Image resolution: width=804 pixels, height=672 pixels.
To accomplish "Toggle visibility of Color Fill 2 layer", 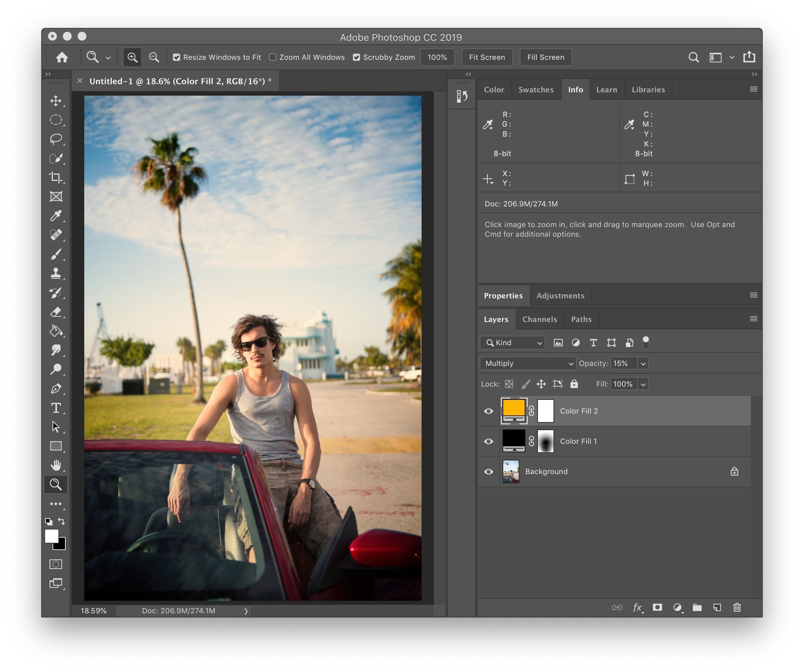I will [x=488, y=411].
